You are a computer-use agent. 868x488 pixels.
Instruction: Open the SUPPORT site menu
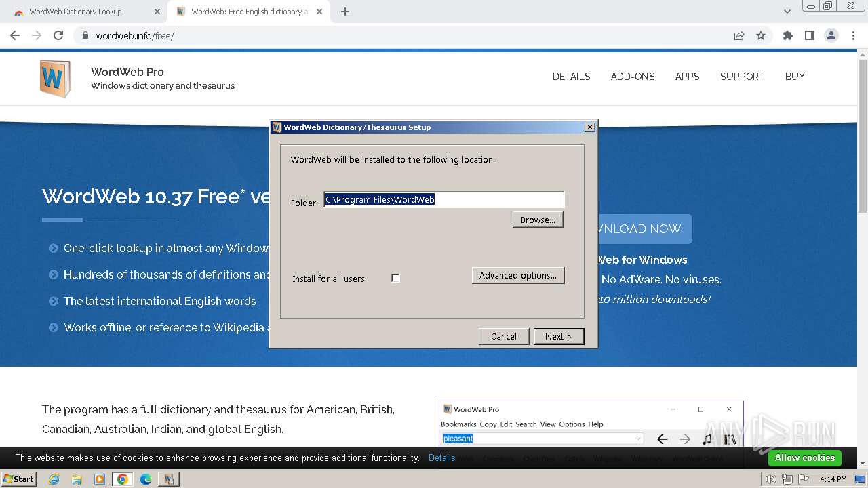tap(742, 77)
